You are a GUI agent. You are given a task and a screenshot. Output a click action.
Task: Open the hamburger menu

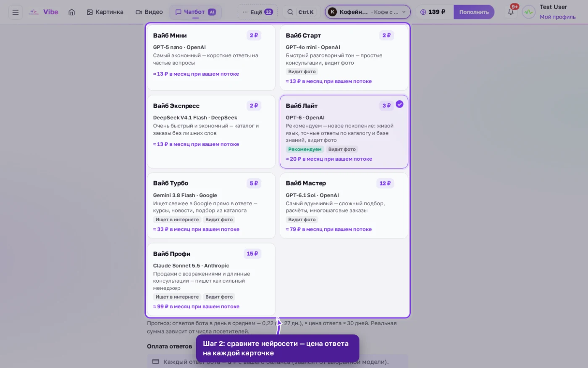[16, 12]
